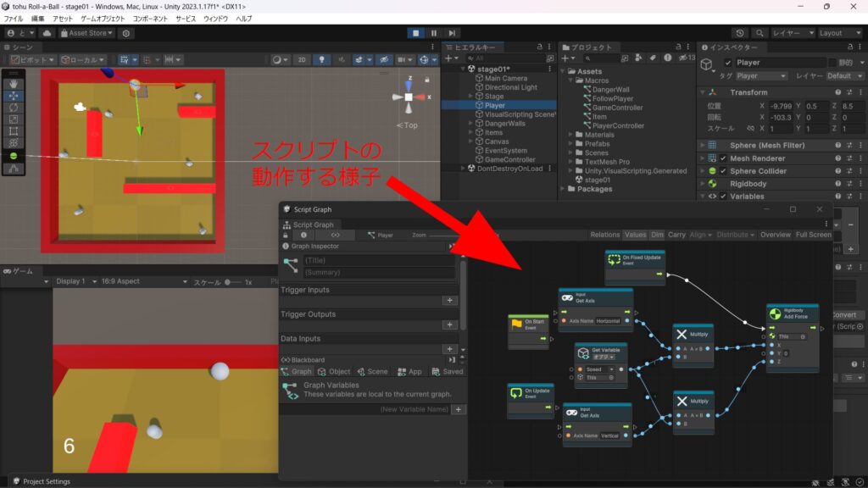Switch to the Saved tab in Blackboard
The width and height of the screenshot is (868, 488).
pyautogui.click(x=447, y=372)
